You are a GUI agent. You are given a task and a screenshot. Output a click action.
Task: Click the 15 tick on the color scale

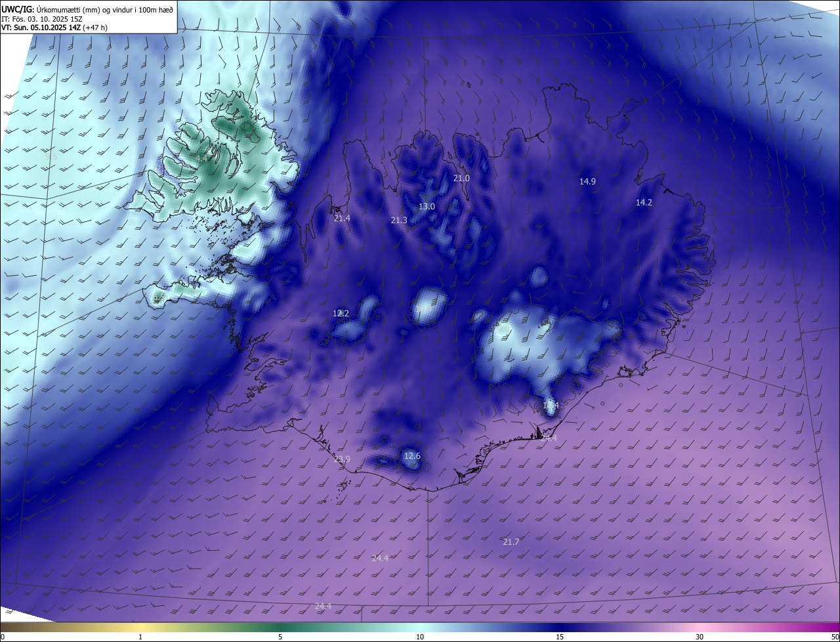pyautogui.click(x=560, y=637)
